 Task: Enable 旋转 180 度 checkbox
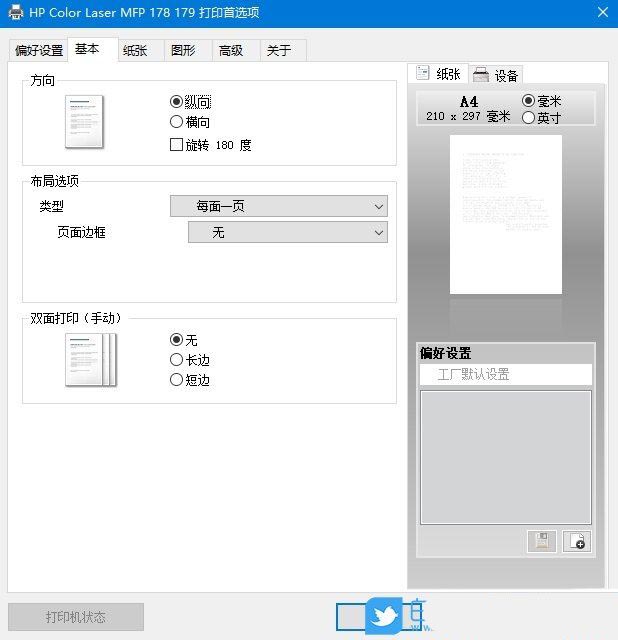(x=211, y=145)
